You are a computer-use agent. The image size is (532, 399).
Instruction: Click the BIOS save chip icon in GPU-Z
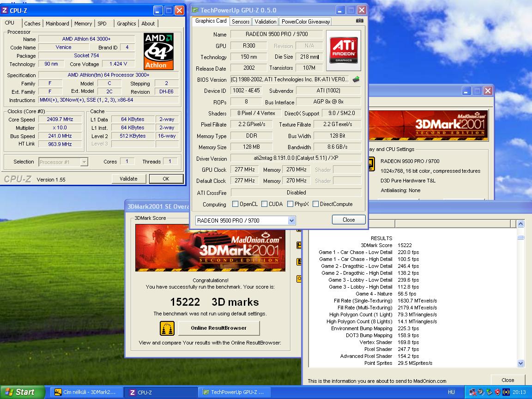[356, 79]
